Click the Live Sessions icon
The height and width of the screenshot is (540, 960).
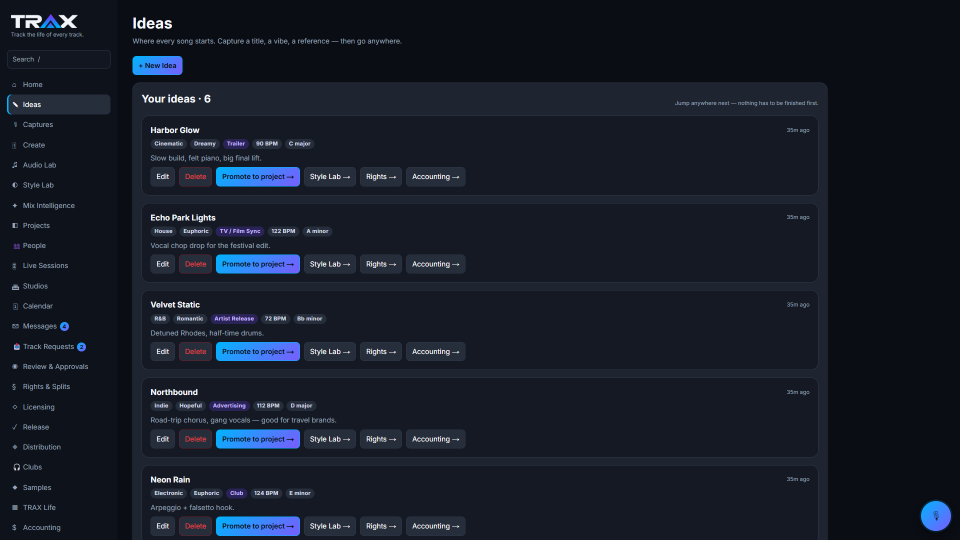pyautogui.click(x=15, y=266)
